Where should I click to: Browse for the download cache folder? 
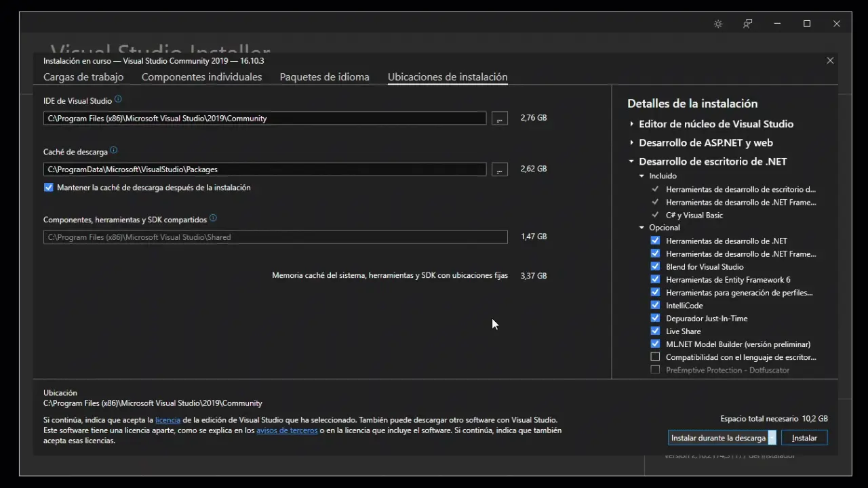click(x=499, y=169)
